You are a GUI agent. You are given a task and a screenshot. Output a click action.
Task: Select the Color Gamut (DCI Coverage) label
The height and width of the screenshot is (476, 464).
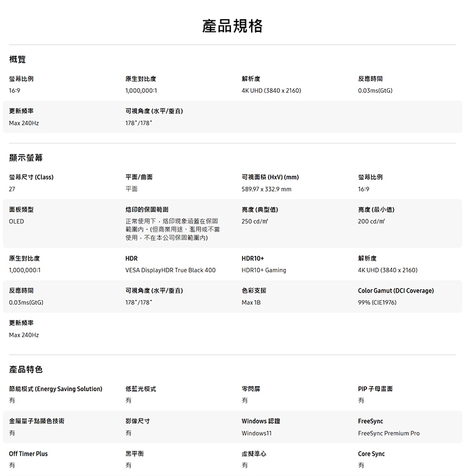click(x=396, y=290)
